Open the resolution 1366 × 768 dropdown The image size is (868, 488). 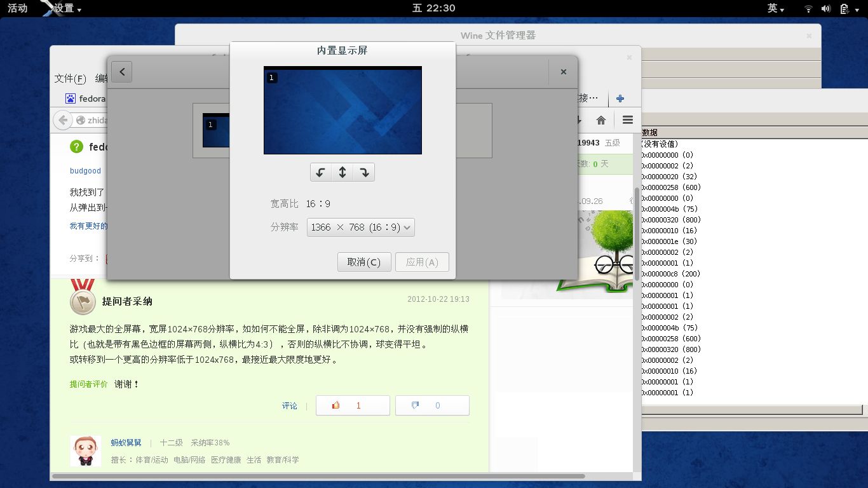pyautogui.click(x=361, y=227)
